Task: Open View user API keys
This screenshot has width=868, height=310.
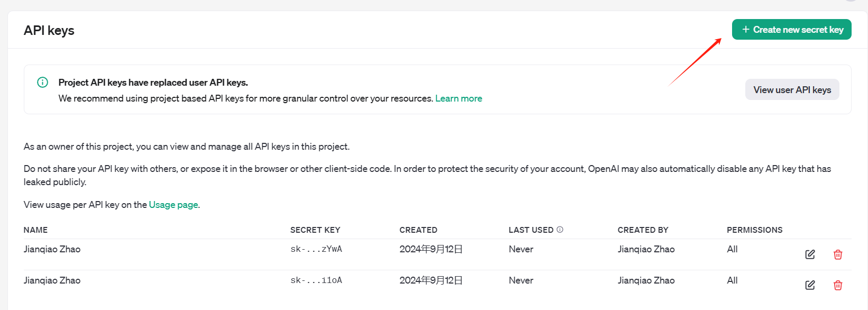Action: pos(792,90)
